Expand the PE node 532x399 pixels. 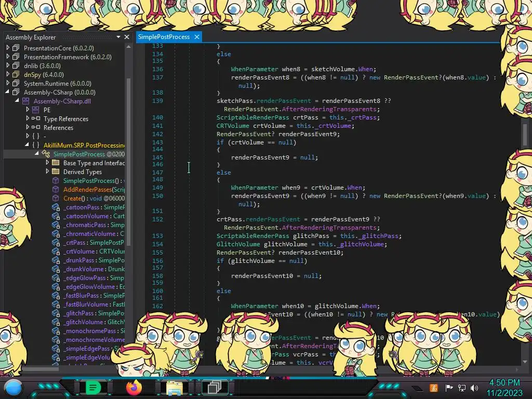[x=28, y=110]
